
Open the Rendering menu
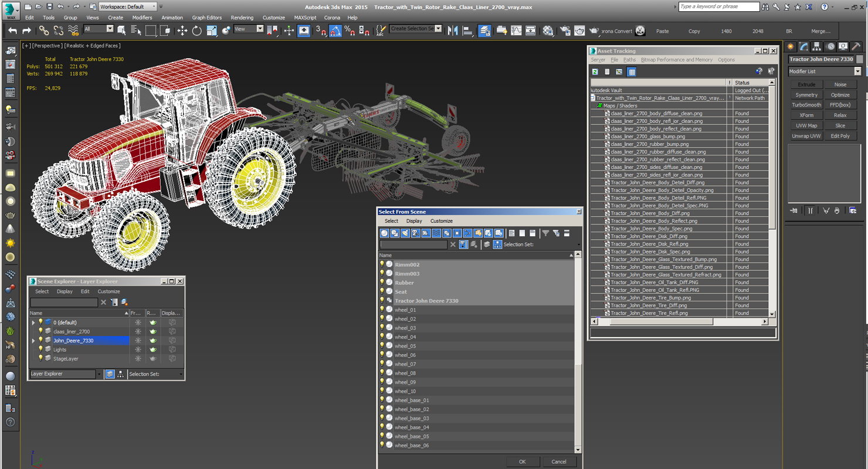coord(242,18)
